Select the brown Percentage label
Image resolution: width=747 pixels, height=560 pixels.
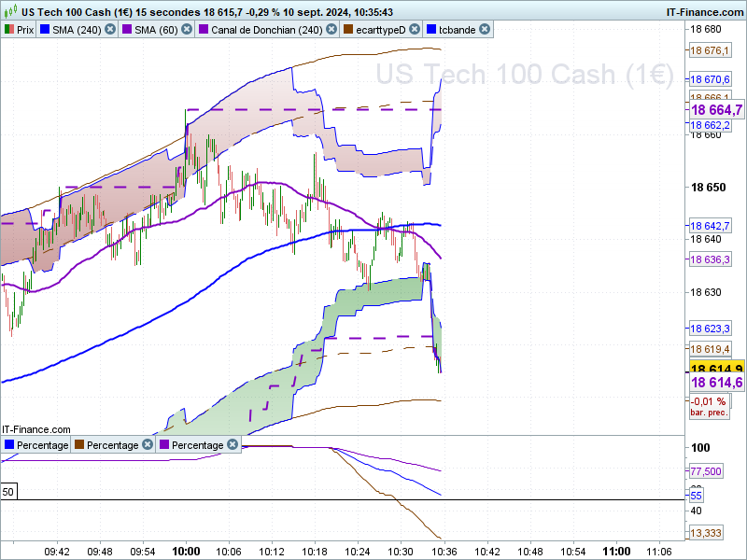tap(112, 445)
